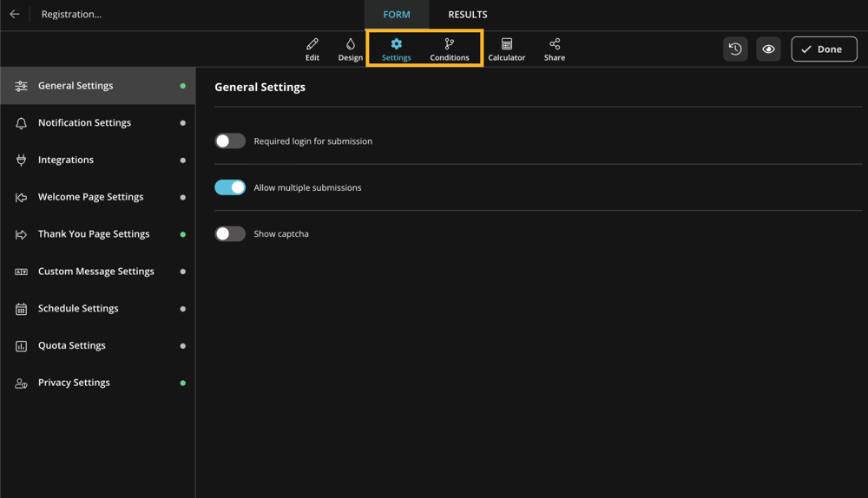Viewport: 868px width, 498px height.
Task: Open Thank You Page Settings
Action: [x=97, y=234]
